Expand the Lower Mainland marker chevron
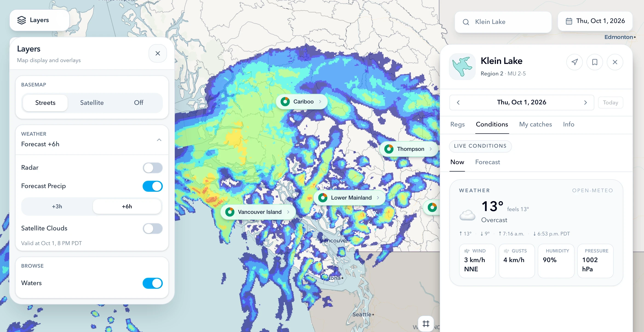Image resolution: width=644 pixels, height=332 pixels. coord(378,198)
